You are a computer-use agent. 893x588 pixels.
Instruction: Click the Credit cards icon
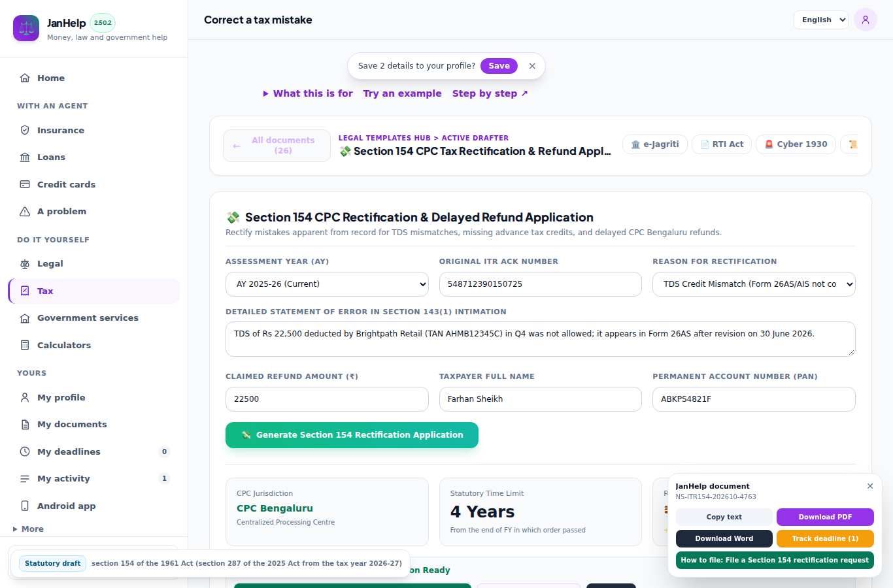[25, 184]
